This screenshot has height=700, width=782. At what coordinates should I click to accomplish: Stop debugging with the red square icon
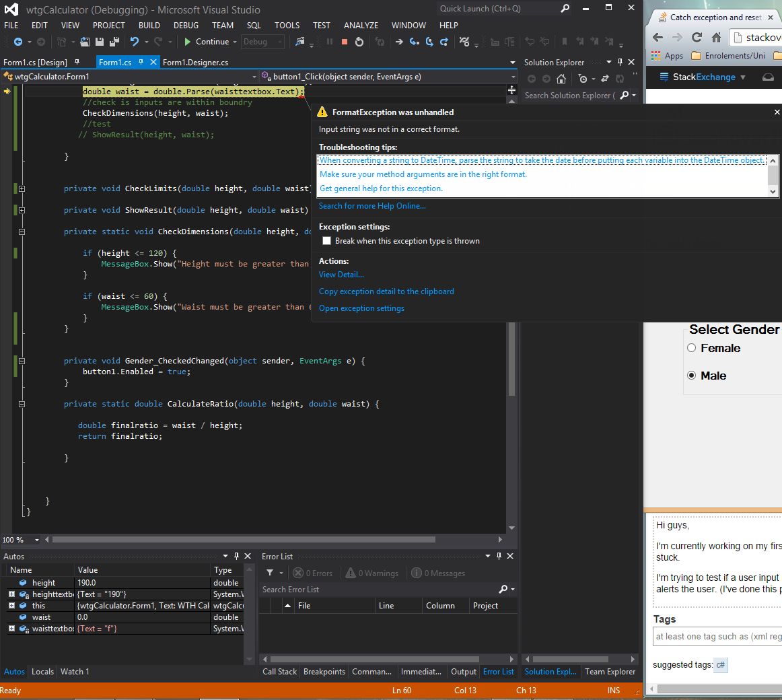pyautogui.click(x=345, y=42)
